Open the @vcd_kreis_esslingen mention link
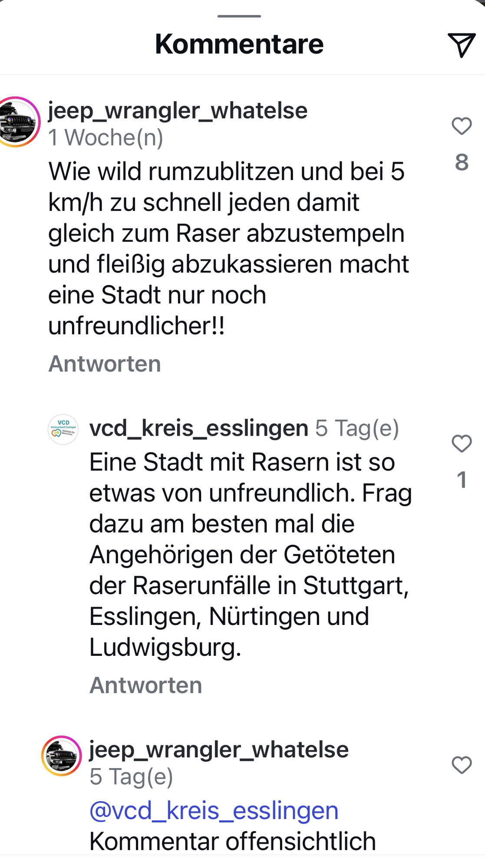Screen dimensions: 485x868 click(x=214, y=811)
